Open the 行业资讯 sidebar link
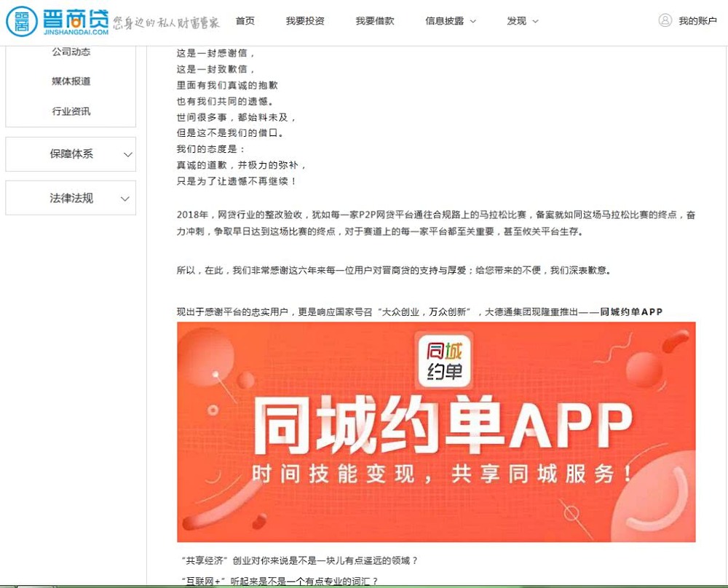This screenshot has width=728, height=588. coord(71,111)
